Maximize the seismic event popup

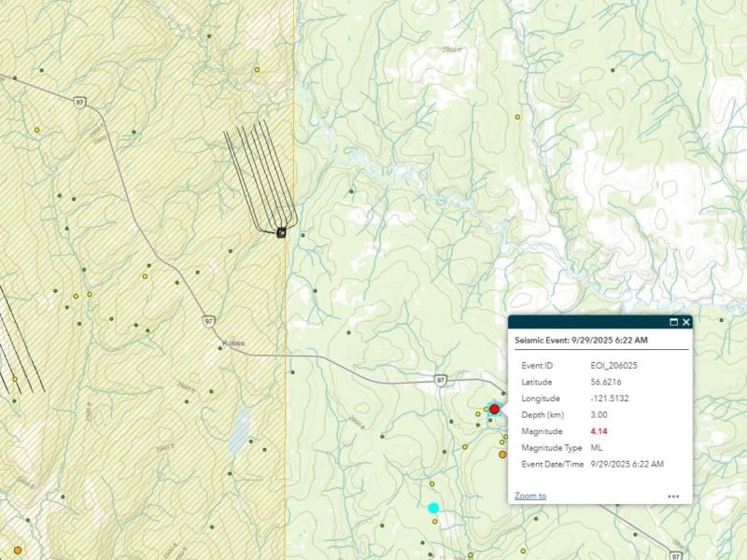(x=673, y=322)
